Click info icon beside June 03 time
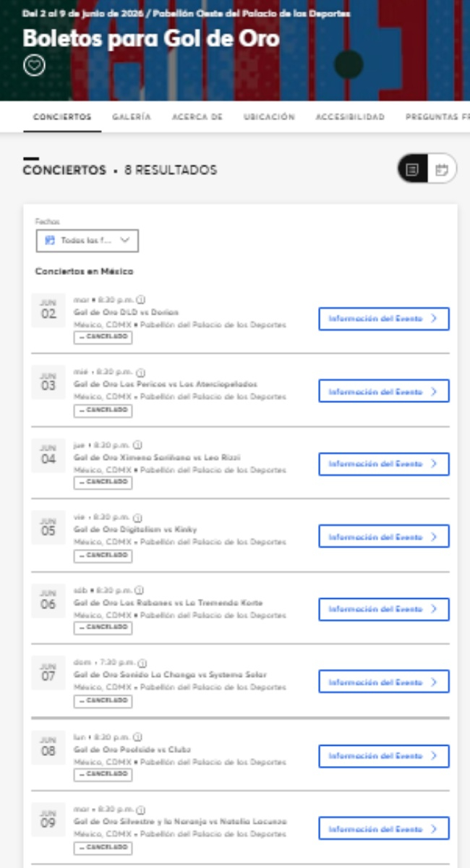The width and height of the screenshot is (470, 868). click(140, 373)
